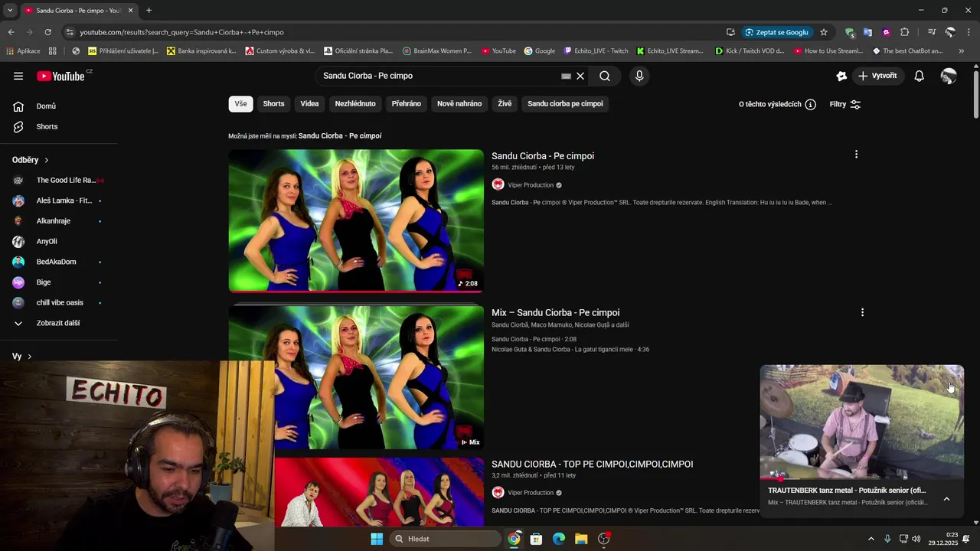Open options for the Mix – Sandu Ciorba result
The height and width of the screenshot is (551, 980).
coord(862,312)
